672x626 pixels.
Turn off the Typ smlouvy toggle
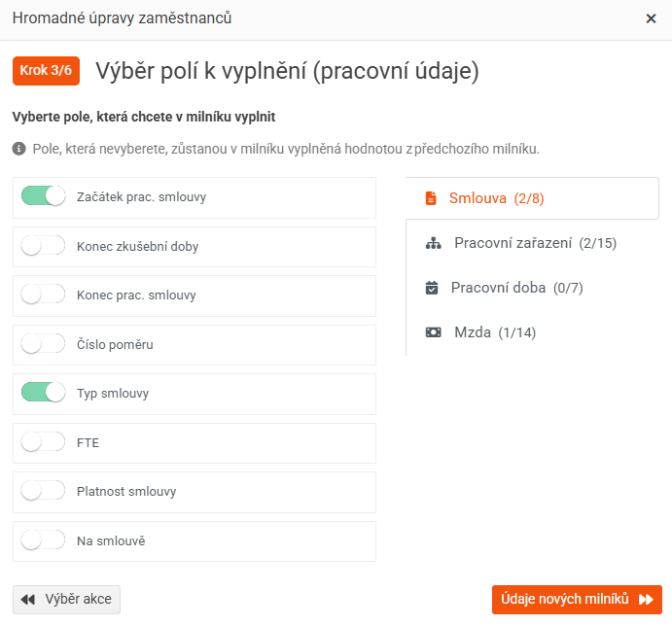(43, 393)
